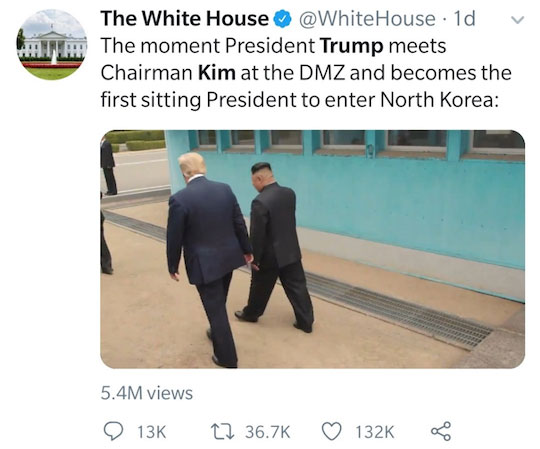Viewport: 540px width, 449px height.
Task: Share the tweet via share icon
Action: pos(441,431)
